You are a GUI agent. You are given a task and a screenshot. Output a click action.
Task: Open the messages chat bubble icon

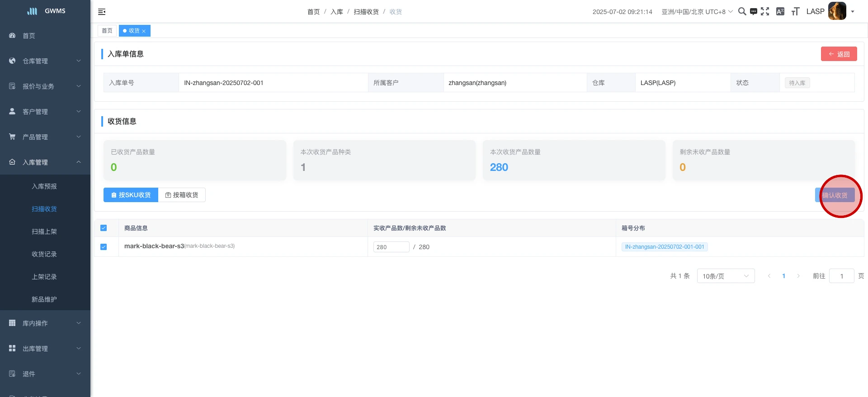pos(753,11)
